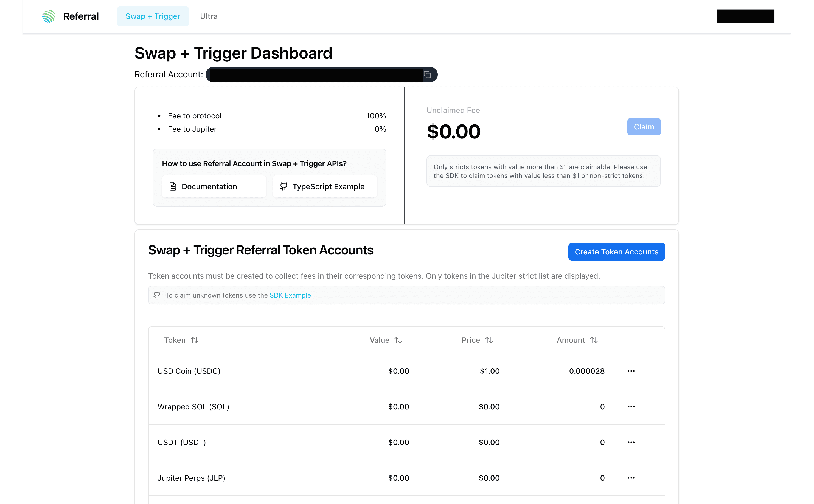Click GitHub icon beside SDK Example note

coord(157,295)
